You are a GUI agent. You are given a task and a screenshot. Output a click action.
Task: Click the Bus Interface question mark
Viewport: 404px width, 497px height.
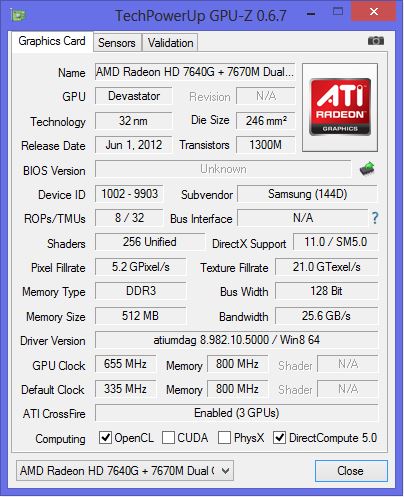click(x=375, y=218)
